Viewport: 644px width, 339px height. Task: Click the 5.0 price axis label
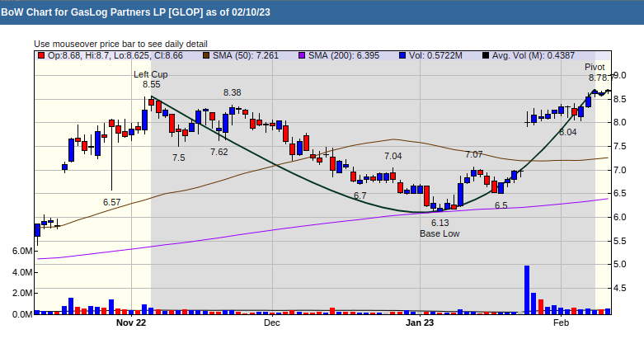point(619,264)
